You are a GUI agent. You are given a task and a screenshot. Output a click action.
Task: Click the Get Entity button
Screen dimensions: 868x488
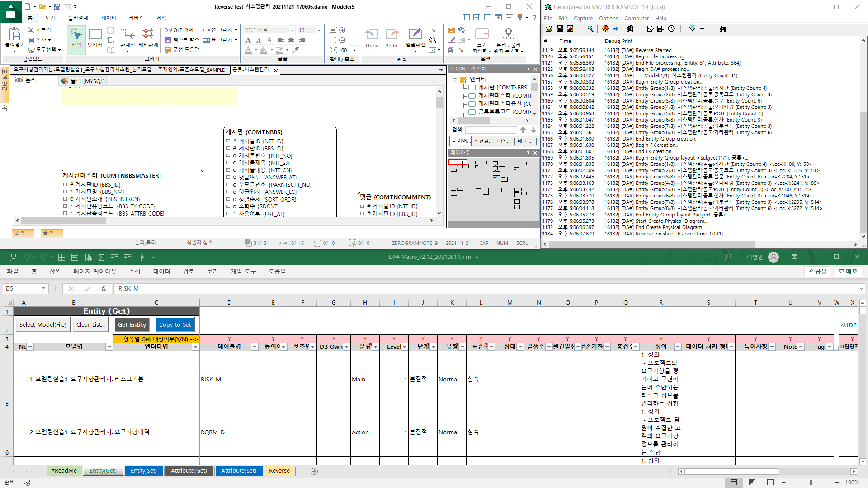[x=132, y=324]
